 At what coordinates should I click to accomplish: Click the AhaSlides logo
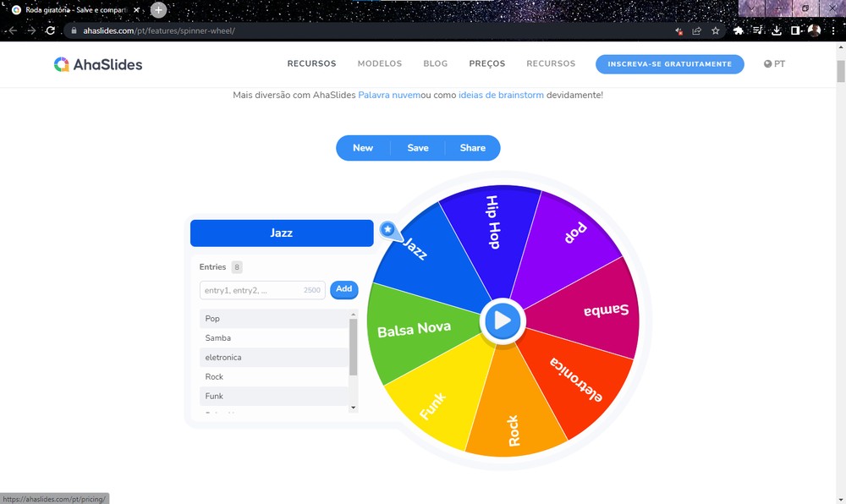tap(97, 63)
